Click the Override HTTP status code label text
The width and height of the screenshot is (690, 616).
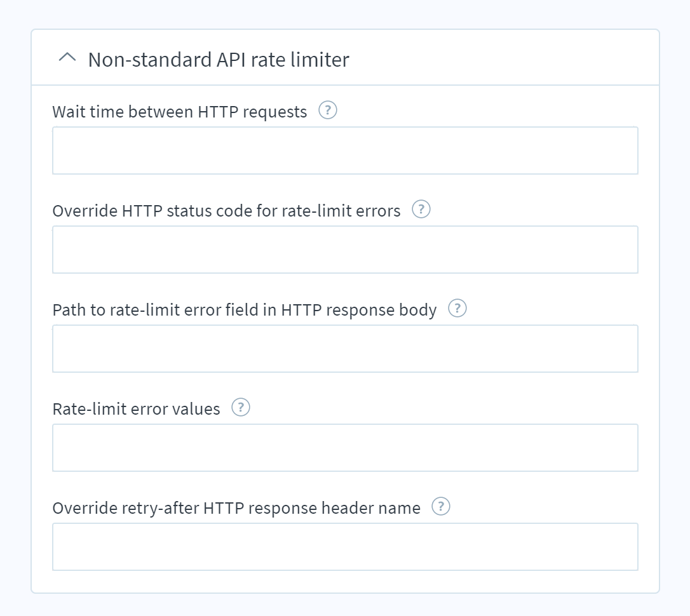(x=226, y=211)
